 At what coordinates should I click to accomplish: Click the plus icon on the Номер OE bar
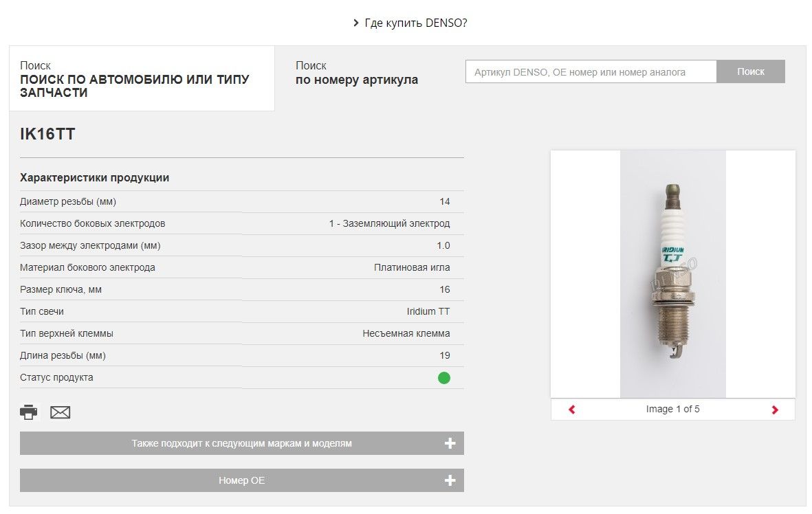(x=450, y=481)
